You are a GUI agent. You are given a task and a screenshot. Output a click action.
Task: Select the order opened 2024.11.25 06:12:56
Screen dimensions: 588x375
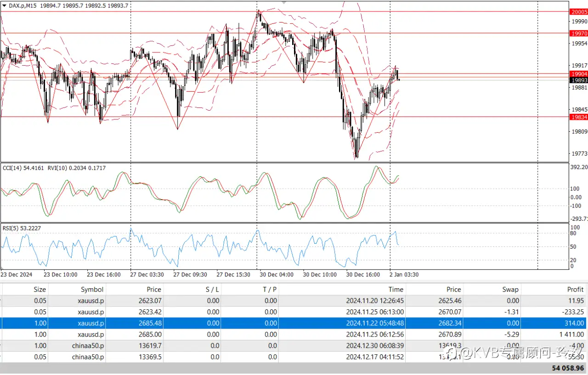(294, 334)
